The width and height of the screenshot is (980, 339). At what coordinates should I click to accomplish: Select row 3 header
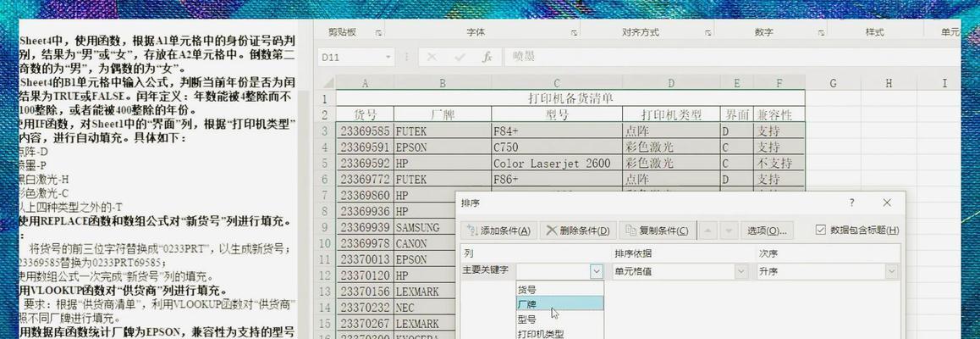pos(324,131)
